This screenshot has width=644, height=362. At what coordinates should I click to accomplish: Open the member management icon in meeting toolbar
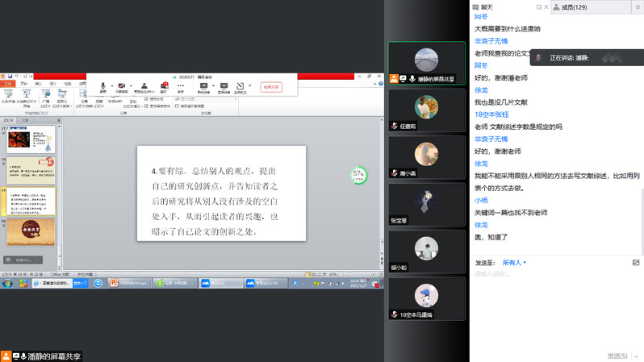pyautogui.click(x=144, y=85)
